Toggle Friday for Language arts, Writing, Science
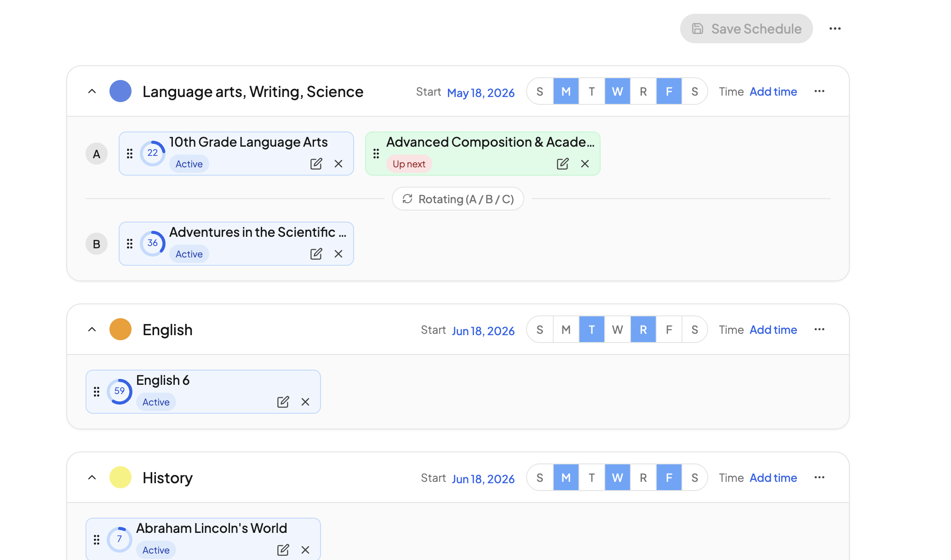Image resolution: width=951 pixels, height=560 pixels. 669,91
